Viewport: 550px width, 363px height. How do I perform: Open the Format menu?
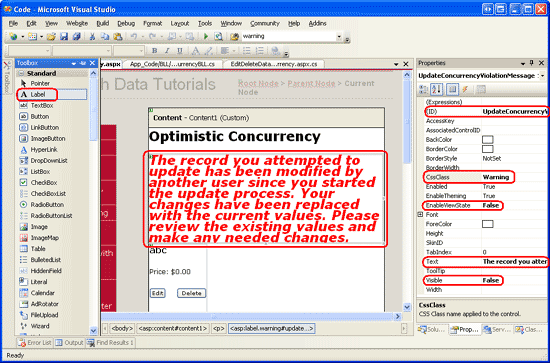click(153, 23)
